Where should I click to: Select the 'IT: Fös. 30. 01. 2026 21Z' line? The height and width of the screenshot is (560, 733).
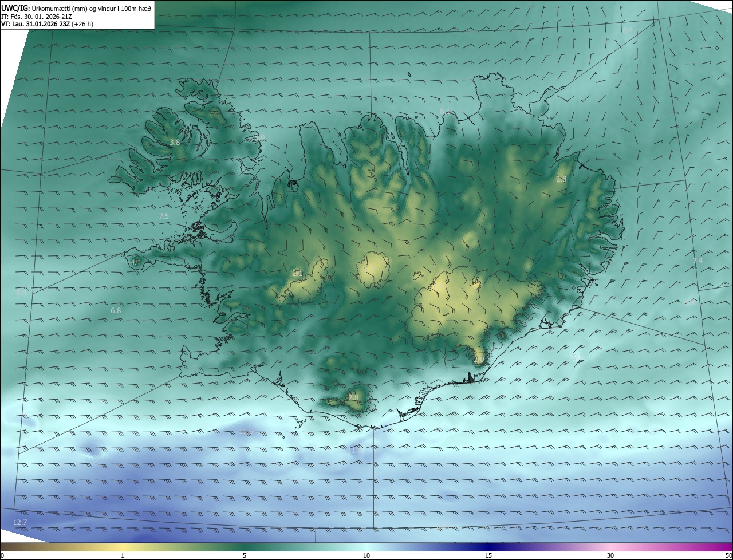pyautogui.click(x=36, y=17)
